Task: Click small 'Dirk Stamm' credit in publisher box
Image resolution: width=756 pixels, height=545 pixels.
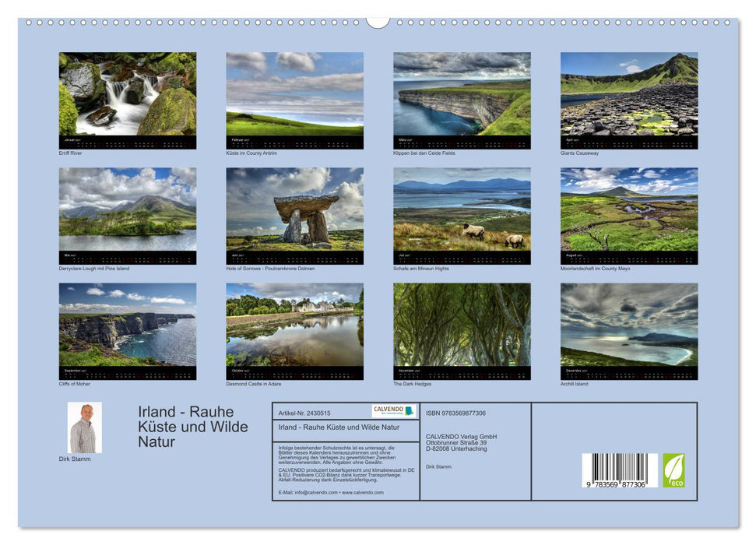Action: pos(439,467)
